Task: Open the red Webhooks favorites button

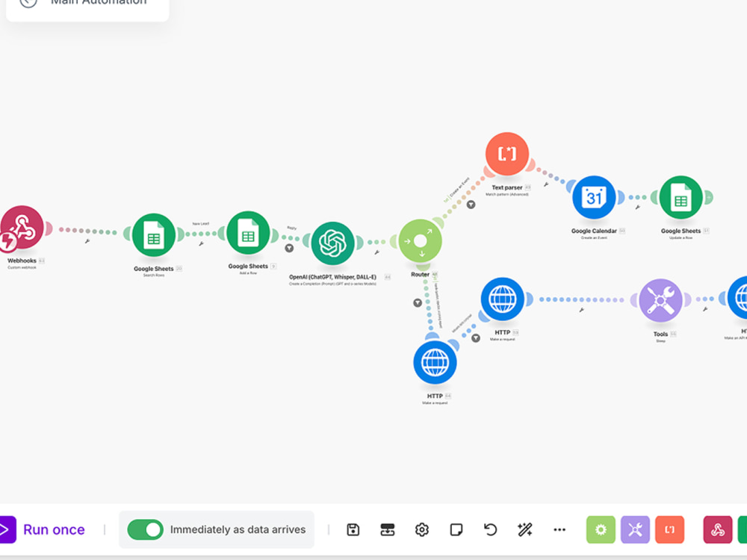Action: click(x=717, y=529)
